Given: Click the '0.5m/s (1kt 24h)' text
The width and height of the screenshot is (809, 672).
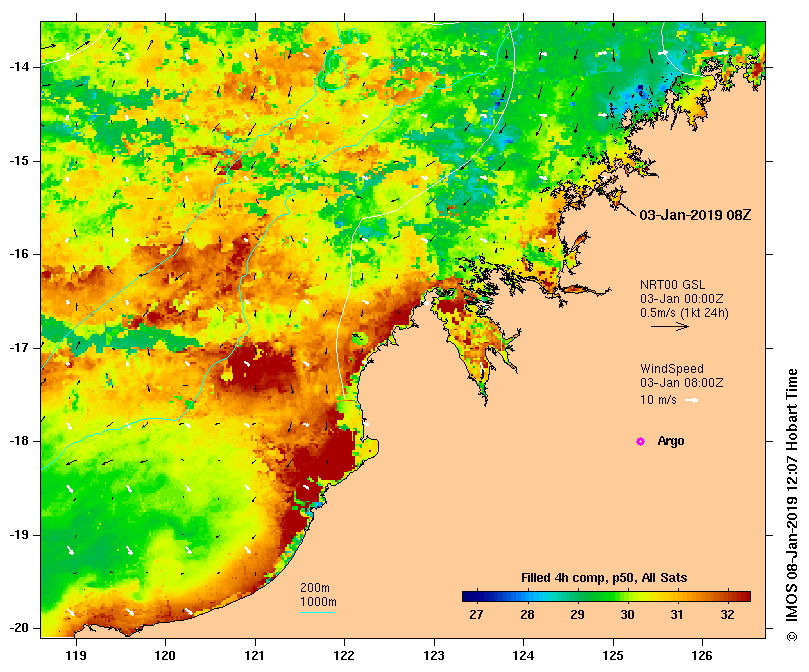Looking at the screenshot, I should 684,313.
